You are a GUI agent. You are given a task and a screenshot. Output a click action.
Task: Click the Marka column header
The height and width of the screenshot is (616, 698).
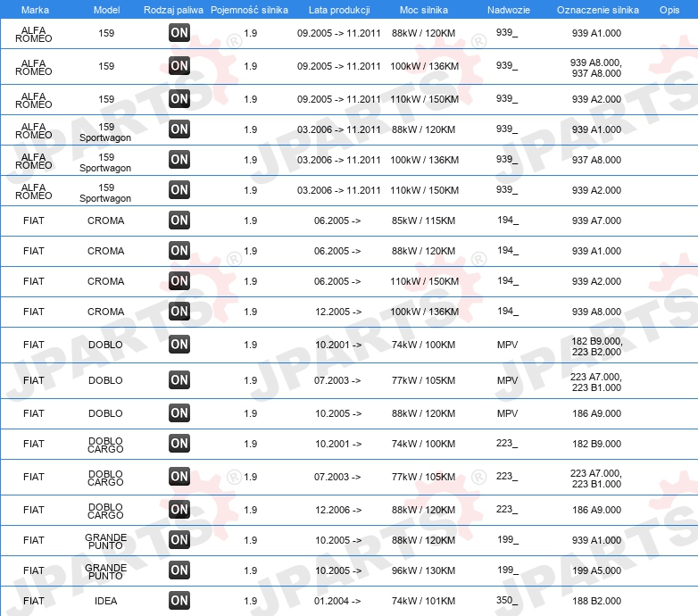(x=35, y=10)
